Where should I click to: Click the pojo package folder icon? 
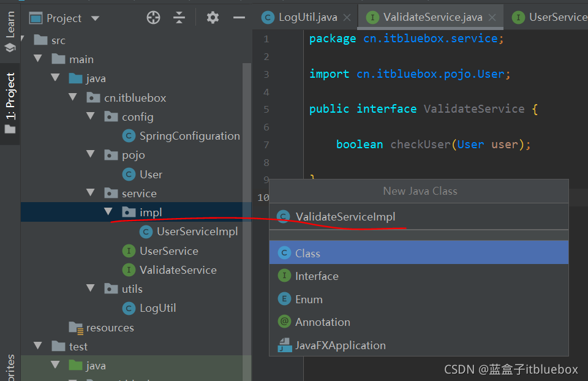point(111,154)
